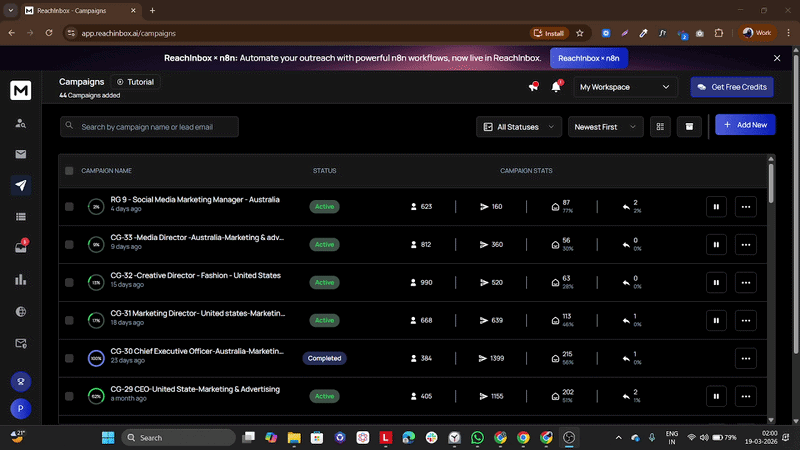
Task: Open the Chrome three-dot menu
Action: pos(788,33)
